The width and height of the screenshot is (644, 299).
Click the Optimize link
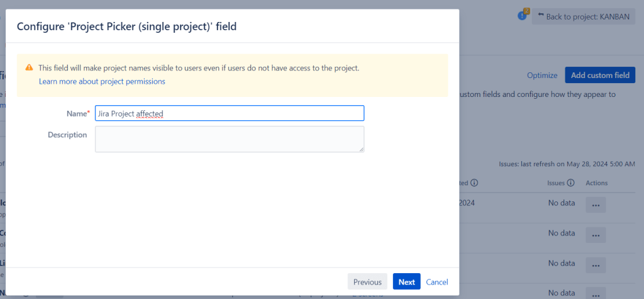pyautogui.click(x=542, y=76)
